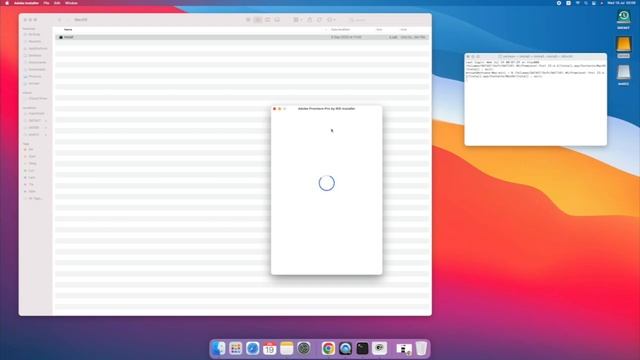Click the Wi-Fi icon in the menu bar
640x360 pixels.
578,3
